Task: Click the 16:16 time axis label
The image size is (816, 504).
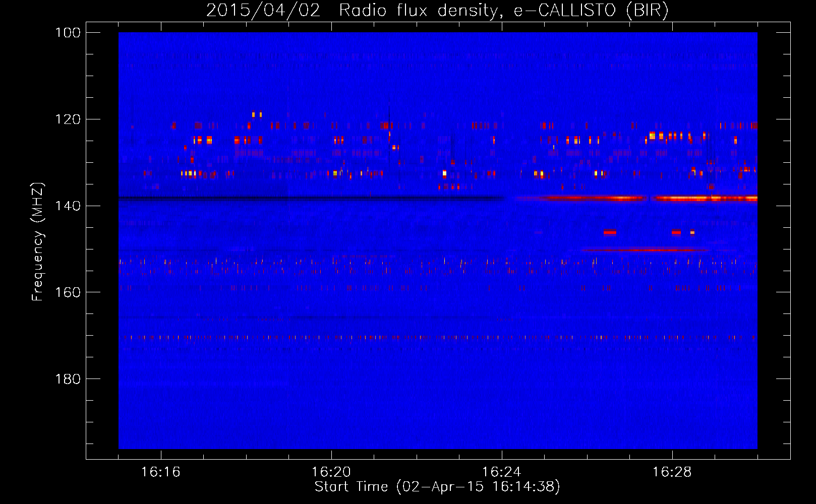Action: pos(161,472)
